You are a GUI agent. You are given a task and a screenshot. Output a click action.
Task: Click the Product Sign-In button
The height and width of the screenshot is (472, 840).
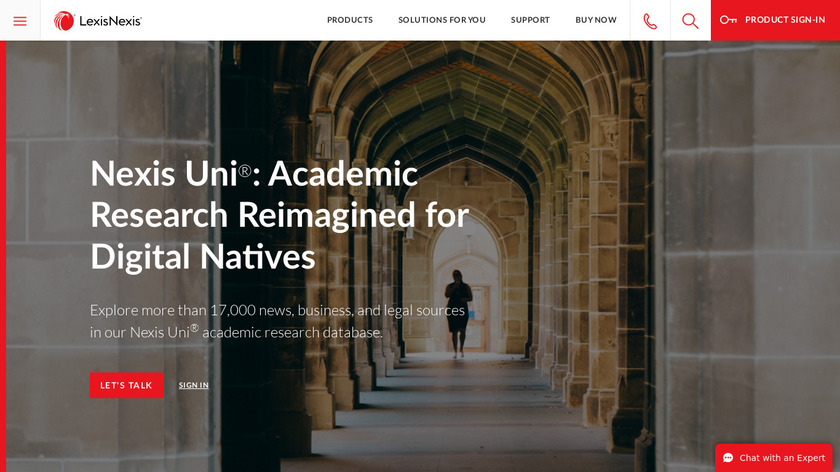point(775,20)
